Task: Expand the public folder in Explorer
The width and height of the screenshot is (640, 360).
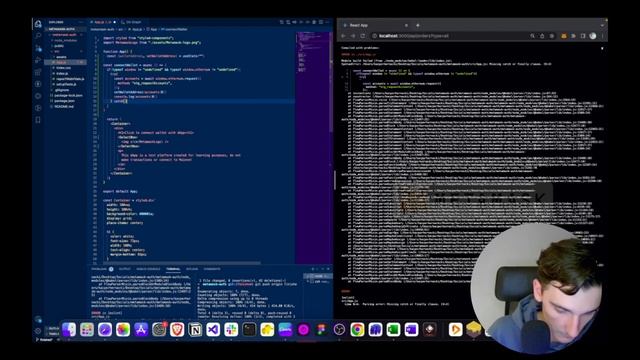Action: tap(59, 46)
